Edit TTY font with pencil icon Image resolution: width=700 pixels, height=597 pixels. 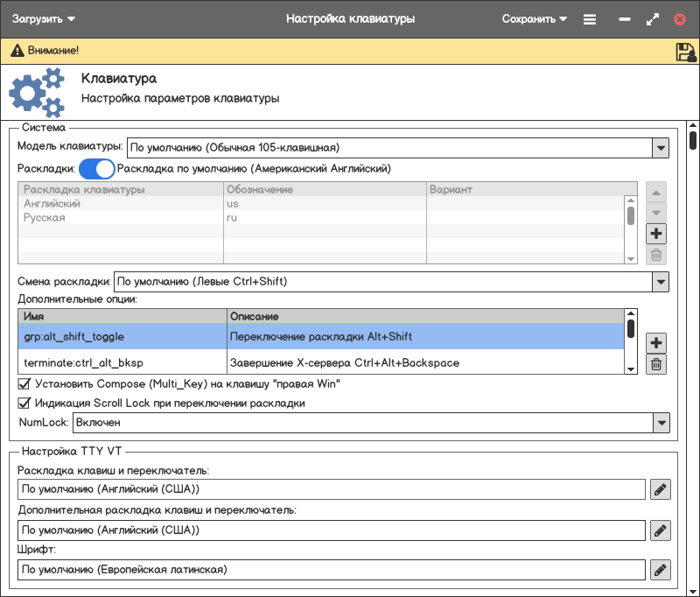click(x=661, y=570)
